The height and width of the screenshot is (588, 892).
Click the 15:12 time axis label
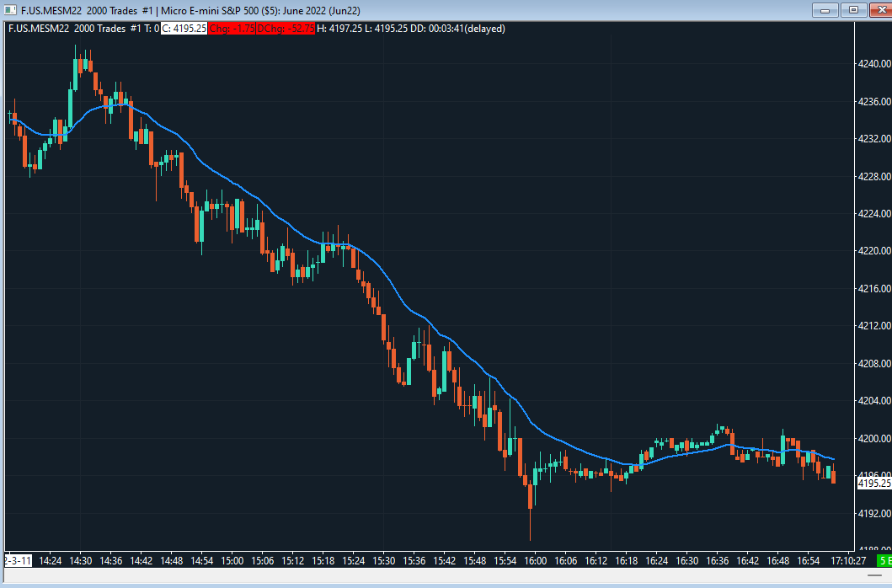[x=293, y=561]
